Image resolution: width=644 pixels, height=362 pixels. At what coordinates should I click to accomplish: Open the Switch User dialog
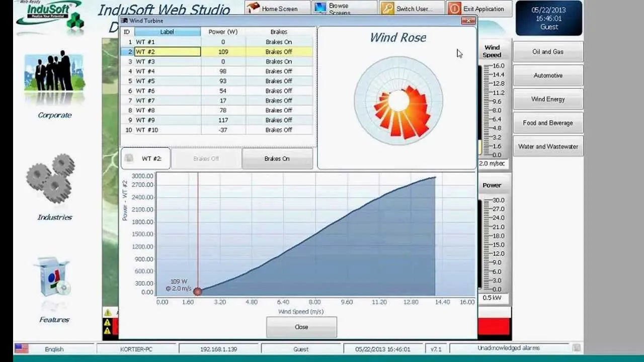[x=413, y=9]
